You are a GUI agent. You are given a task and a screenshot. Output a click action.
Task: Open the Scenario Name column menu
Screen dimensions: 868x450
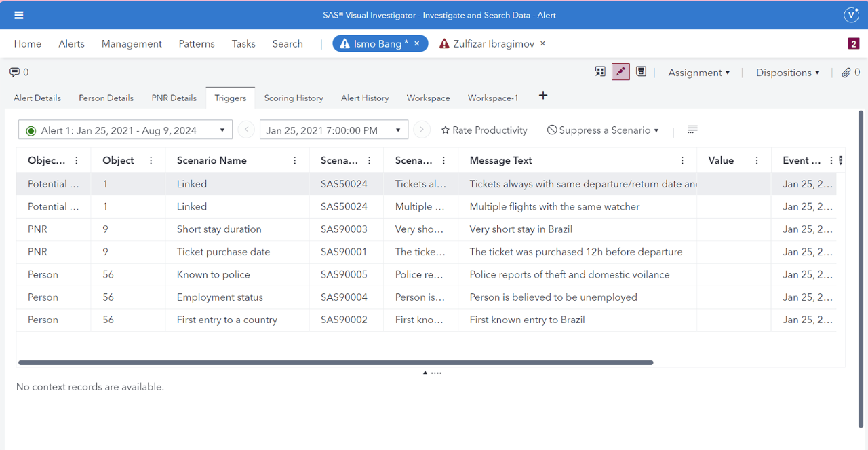[x=294, y=160]
